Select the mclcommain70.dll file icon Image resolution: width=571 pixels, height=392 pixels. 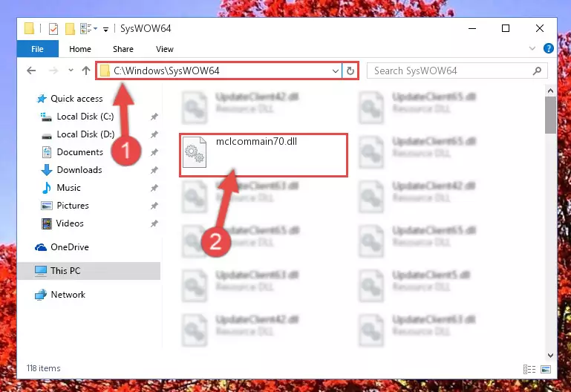(x=195, y=152)
